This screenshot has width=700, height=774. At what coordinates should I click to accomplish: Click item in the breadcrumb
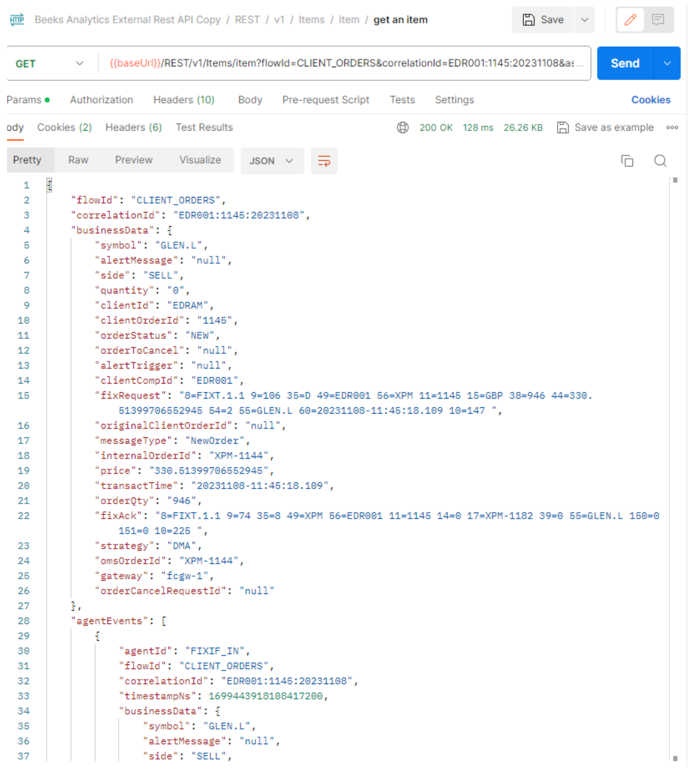349,20
